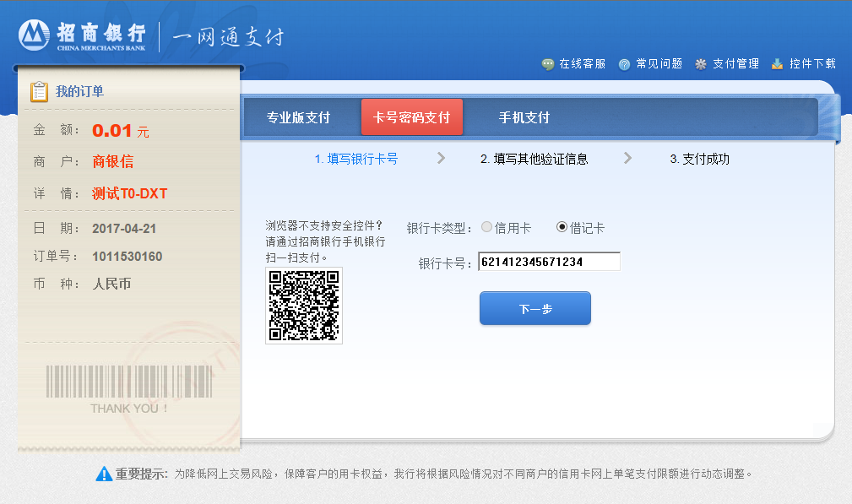Click the barcode on the order receipt
Screen dimensions: 852x504
coord(129,382)
